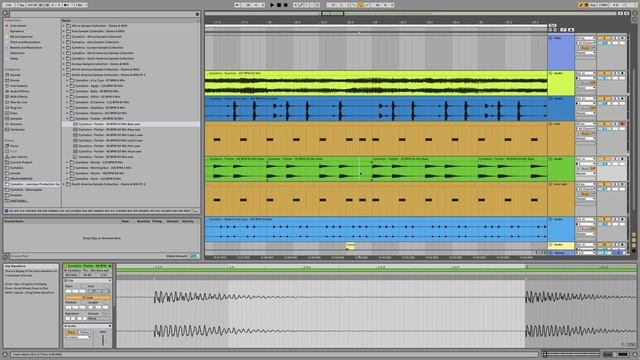Screen dimensions: 640x360
Task: Select the EQ and Spectral collection
Action: tap(20, 37)
